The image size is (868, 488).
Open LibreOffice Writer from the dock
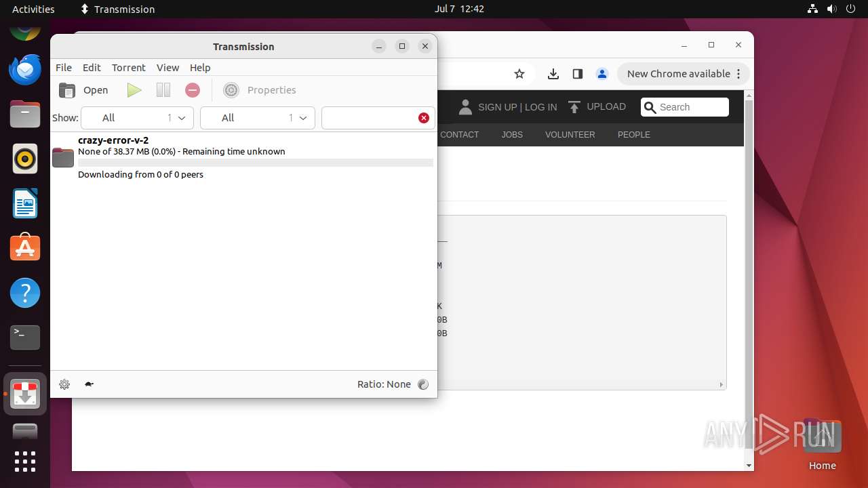coord(25,203)
